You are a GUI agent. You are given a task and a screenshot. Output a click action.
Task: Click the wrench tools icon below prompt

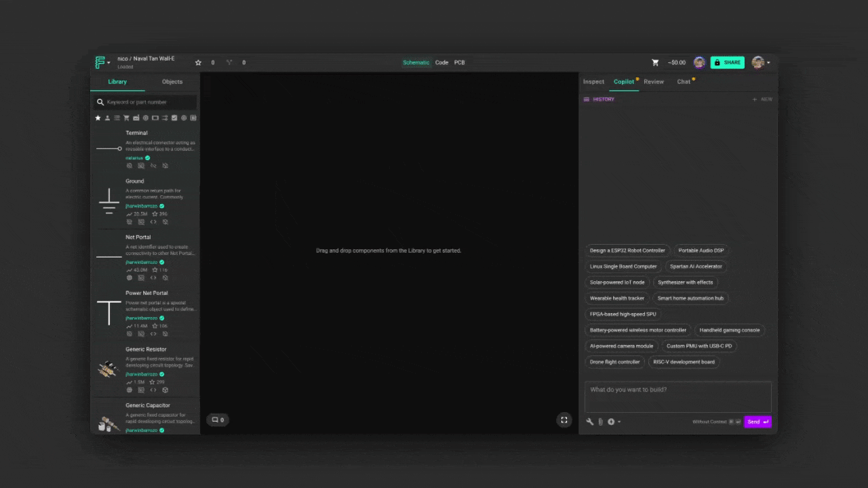(590, 422)
